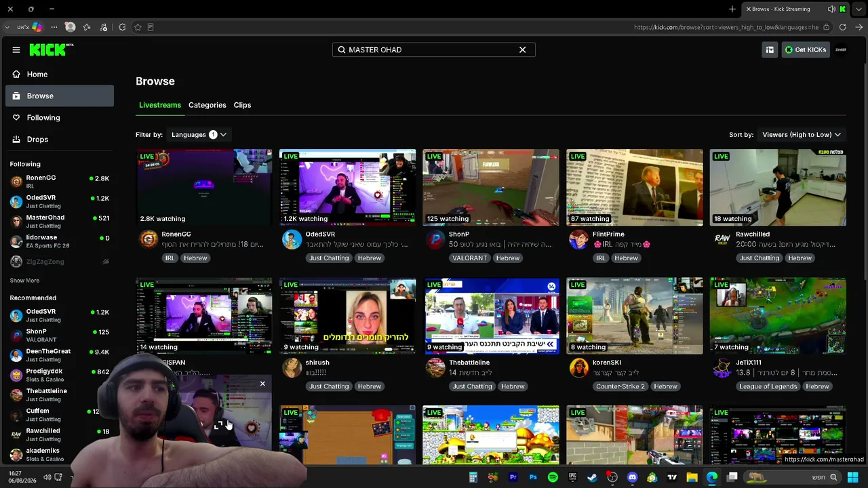Open DeenTheGreat in Recommended list
Image resolution: width=868 pixels, height=488 pixels.
coord(60,355)
